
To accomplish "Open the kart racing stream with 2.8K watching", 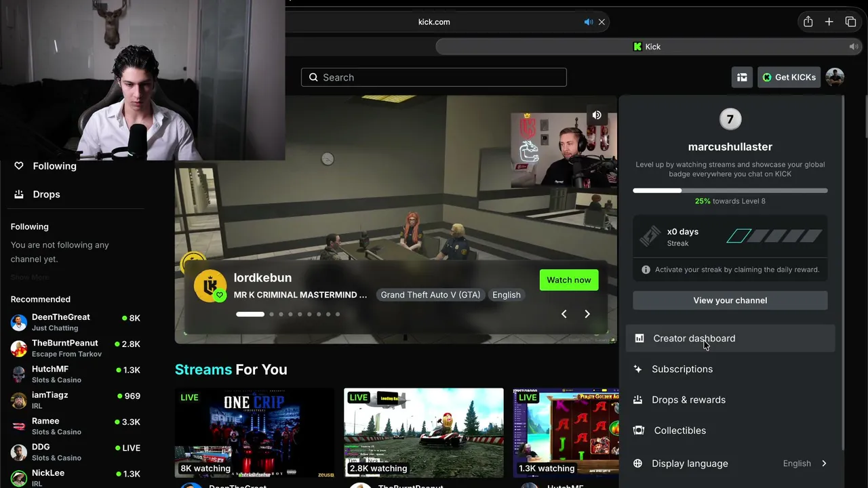I will click(424, 432).
